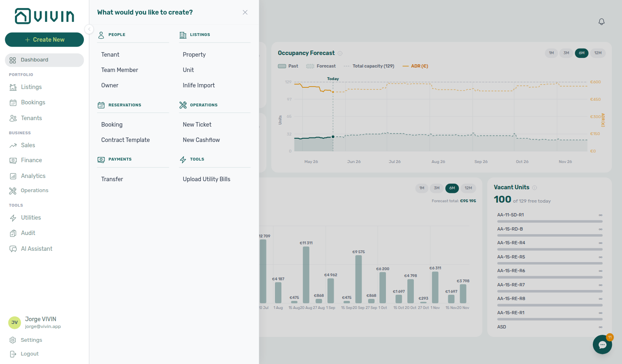Toggle the Past legend series
The image size is (622, 364).
pos(288,66)
